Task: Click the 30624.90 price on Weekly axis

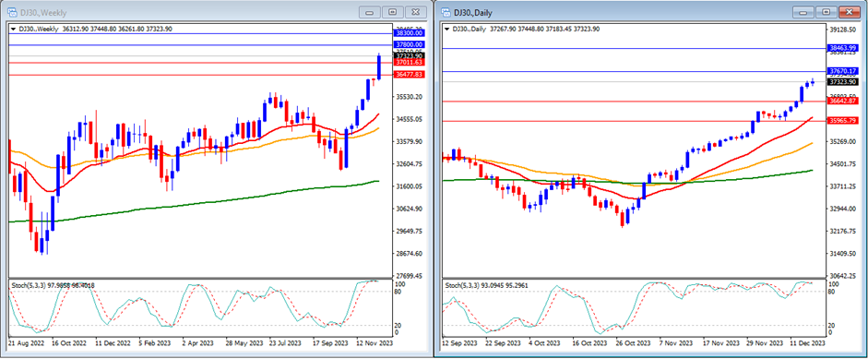Action: 409,209
